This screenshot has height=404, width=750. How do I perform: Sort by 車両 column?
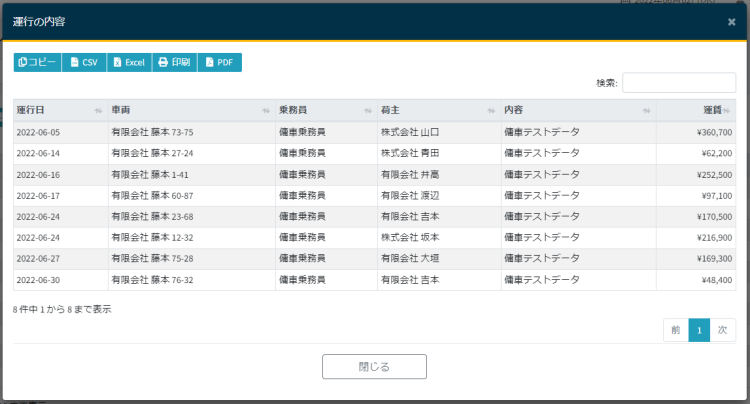click(190, 110)
